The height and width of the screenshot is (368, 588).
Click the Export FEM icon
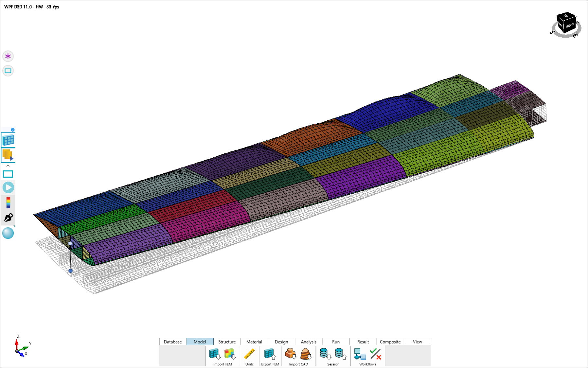(x=270, y=354)
